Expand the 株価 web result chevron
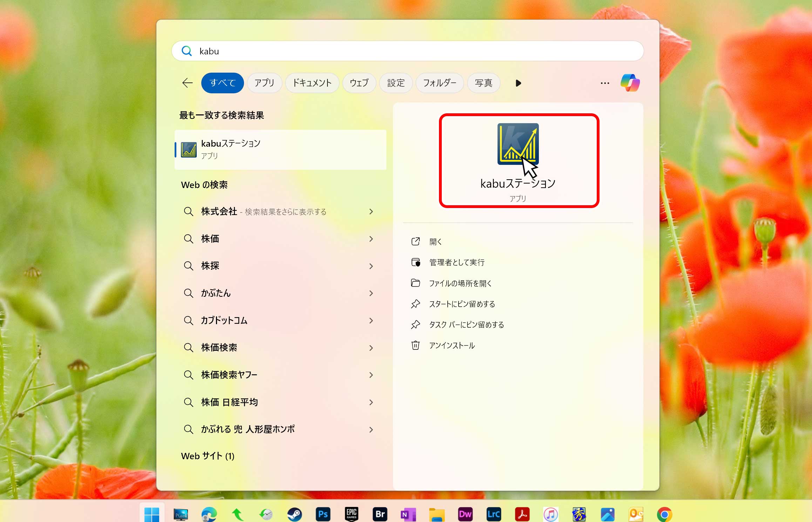Viewport: 812px width, 522px height. (371, 239)
